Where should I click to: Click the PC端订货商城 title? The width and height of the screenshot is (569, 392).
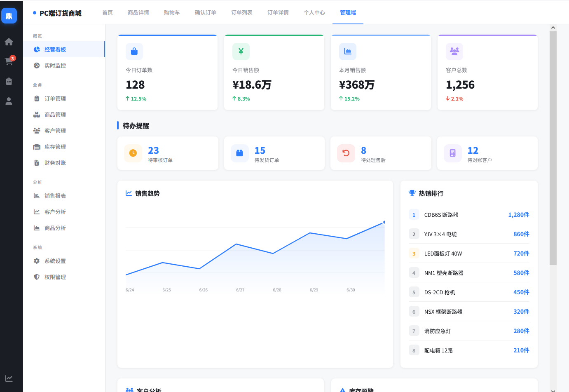click(60, 13)
